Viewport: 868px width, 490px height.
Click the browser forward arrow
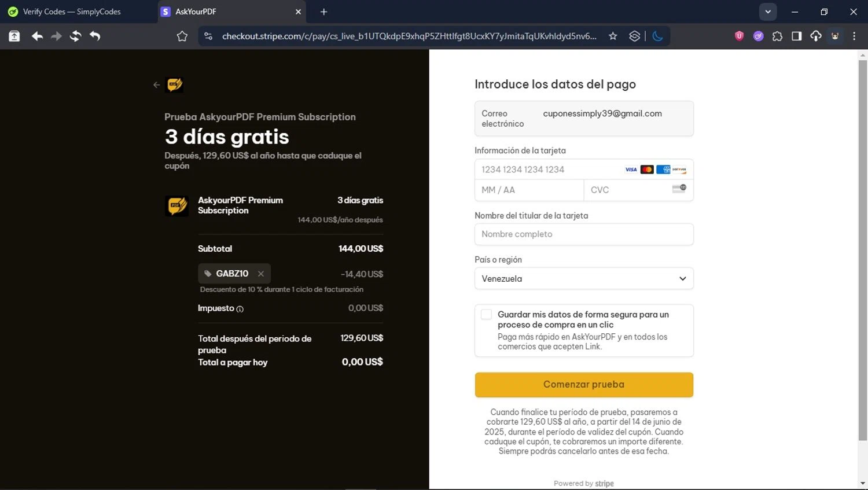point(56,36)
